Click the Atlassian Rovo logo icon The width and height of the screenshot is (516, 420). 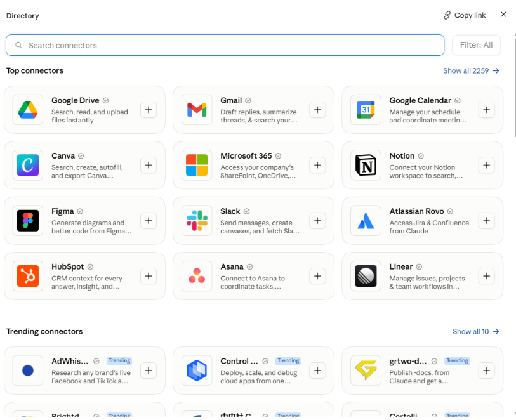click(x=366, y=221)
